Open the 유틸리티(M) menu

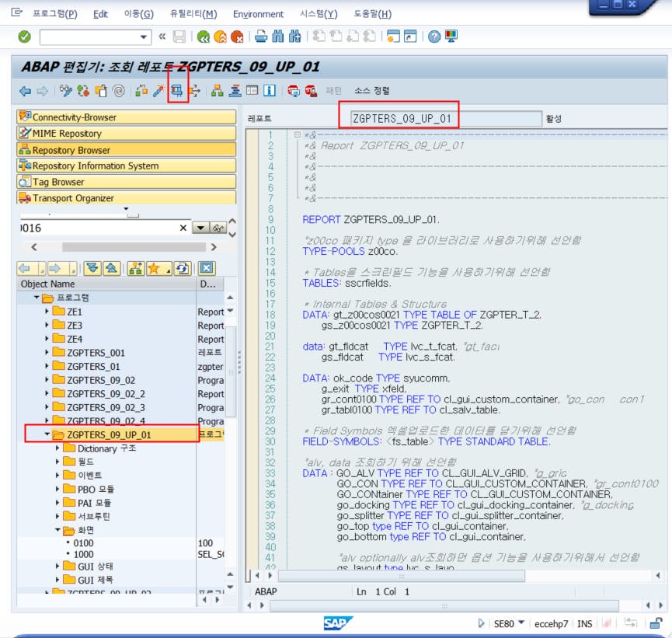(x=193, y=14)
